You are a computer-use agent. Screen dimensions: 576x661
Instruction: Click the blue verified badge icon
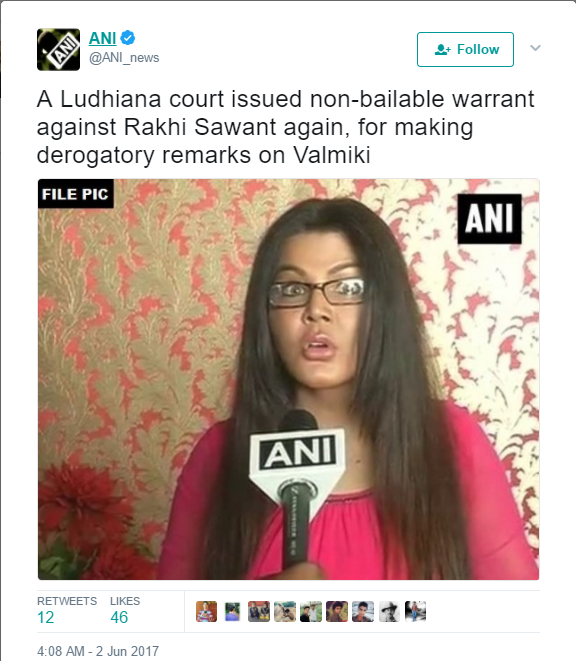click(x=127, y=38)
